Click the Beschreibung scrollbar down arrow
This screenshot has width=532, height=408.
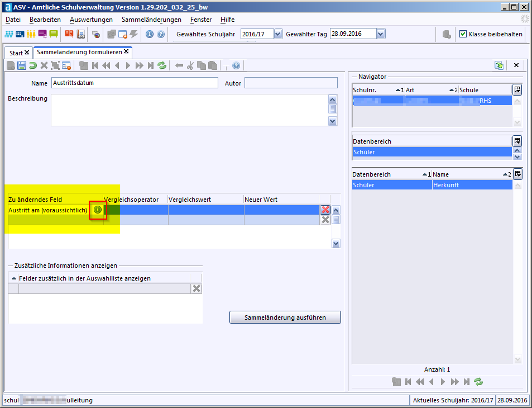(333, 121)
